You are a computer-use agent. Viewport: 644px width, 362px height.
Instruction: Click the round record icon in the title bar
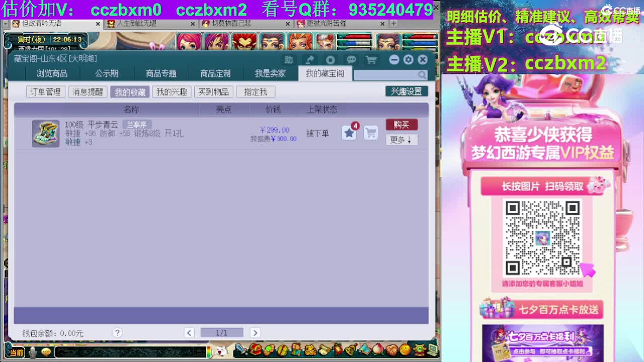coord(330,60)
